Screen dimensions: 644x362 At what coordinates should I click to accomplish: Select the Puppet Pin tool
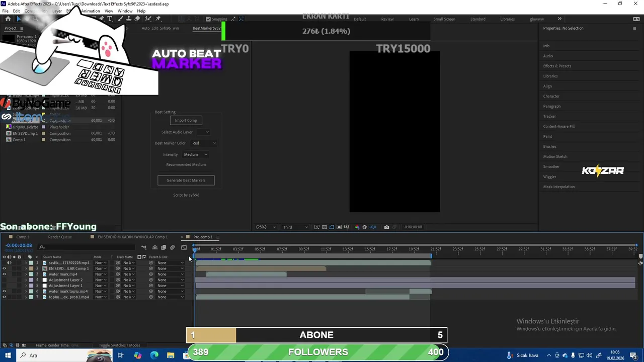pyautogui.click(x=158, y=19)
